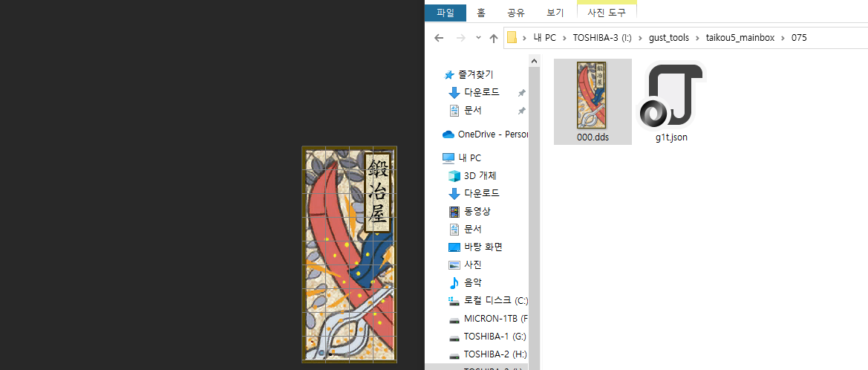Open OneDrive - Personal in navigation pane
Screen dimensions: 868x370
point(493,134)
